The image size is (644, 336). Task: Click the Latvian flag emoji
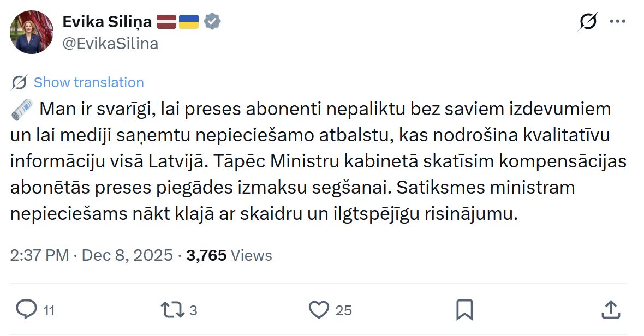pos(166,22)
